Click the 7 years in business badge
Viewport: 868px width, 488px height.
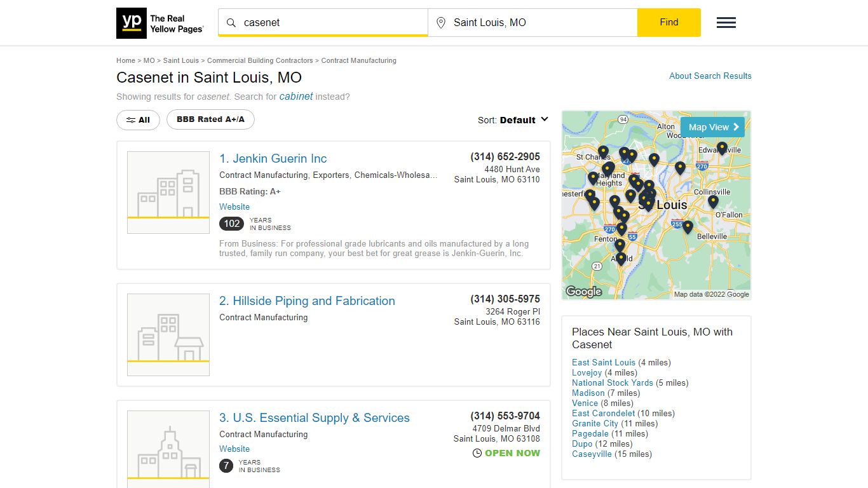(226, 466)
